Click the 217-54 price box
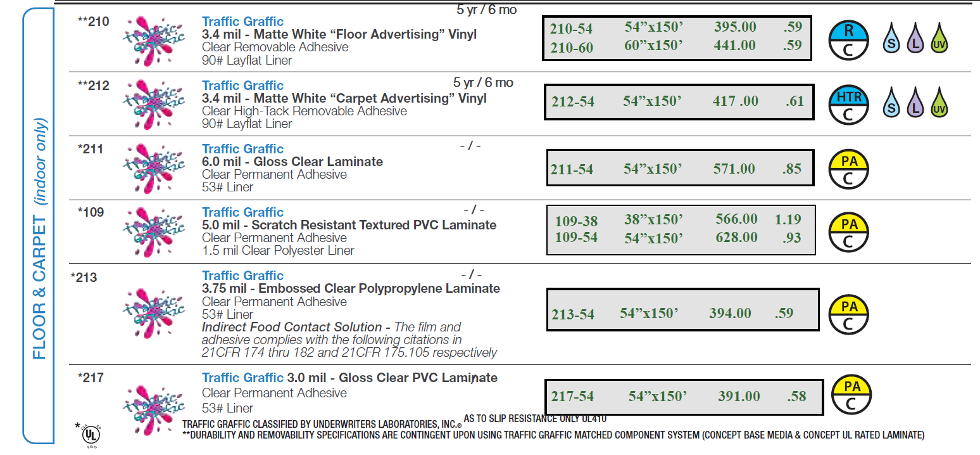 (684, 397)
